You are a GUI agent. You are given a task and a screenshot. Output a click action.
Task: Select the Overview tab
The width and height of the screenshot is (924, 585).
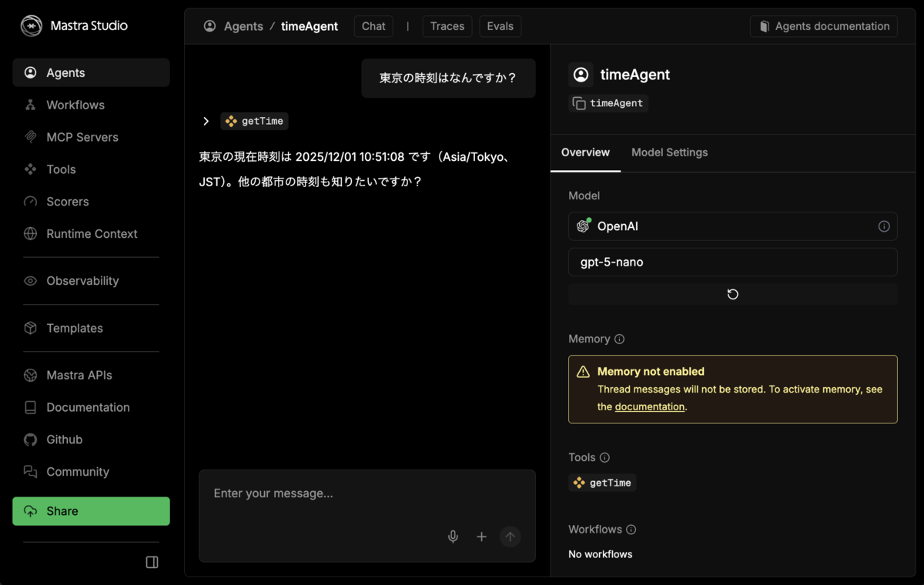click(585, 152)
